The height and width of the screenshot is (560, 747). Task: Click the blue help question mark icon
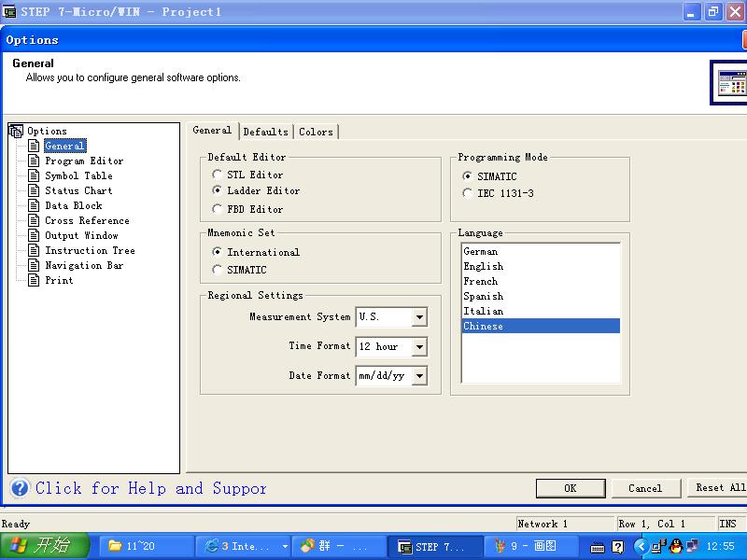(20, 488)
